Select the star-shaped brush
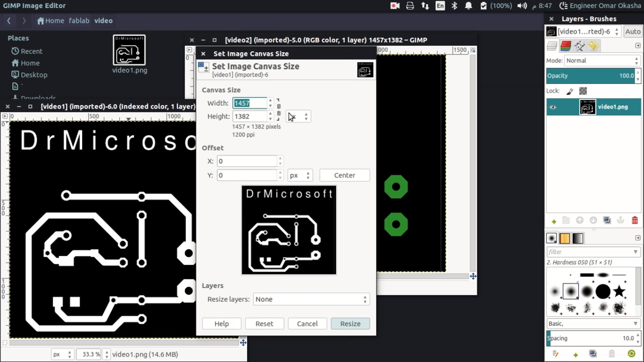This screenshot has width=644, height=362. click(619, 291)
